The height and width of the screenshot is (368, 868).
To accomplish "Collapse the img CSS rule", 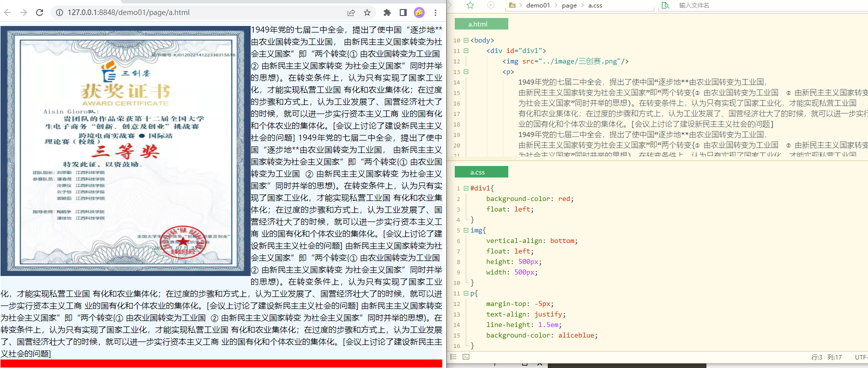I will (x=466, y=230).
